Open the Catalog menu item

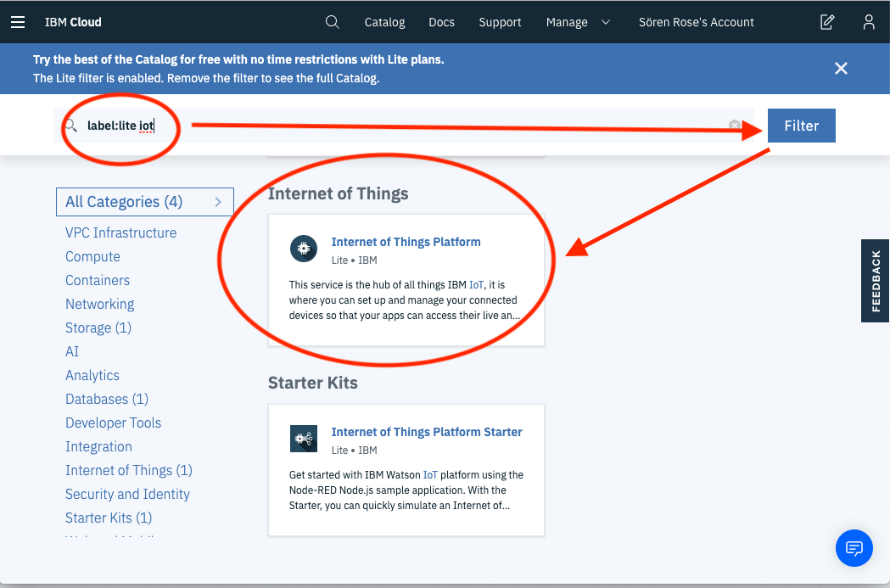(384, 22)
